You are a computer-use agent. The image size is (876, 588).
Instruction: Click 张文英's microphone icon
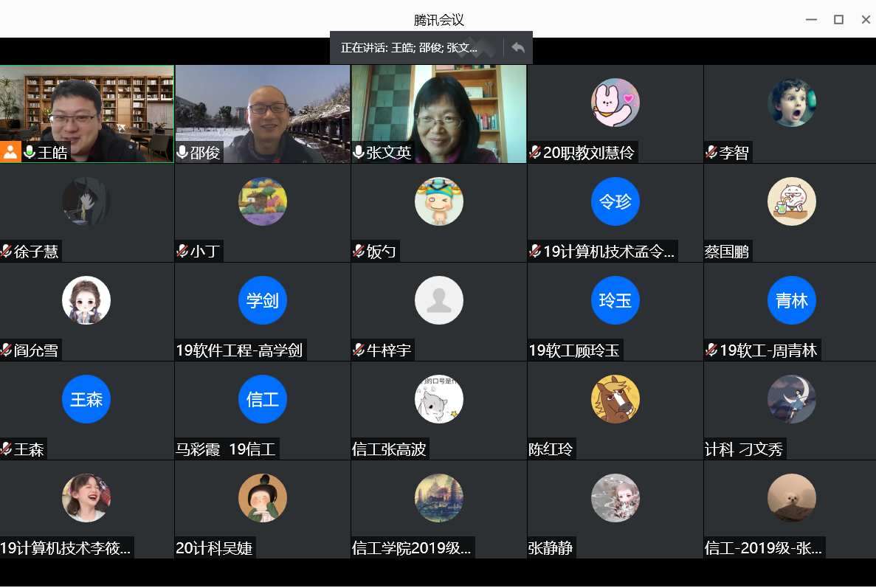pyautogui.click(x=359, y=153)
